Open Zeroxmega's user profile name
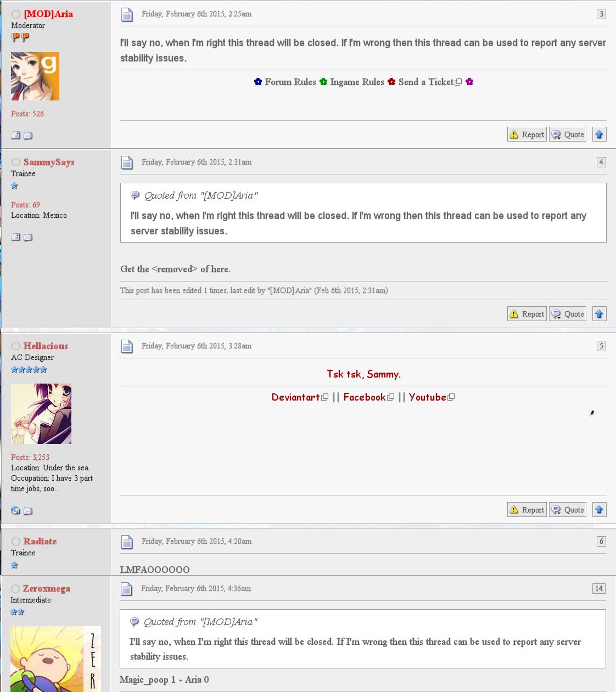This screenshot has width=616, height=692. pyautogui.click(x=46, y=588)
